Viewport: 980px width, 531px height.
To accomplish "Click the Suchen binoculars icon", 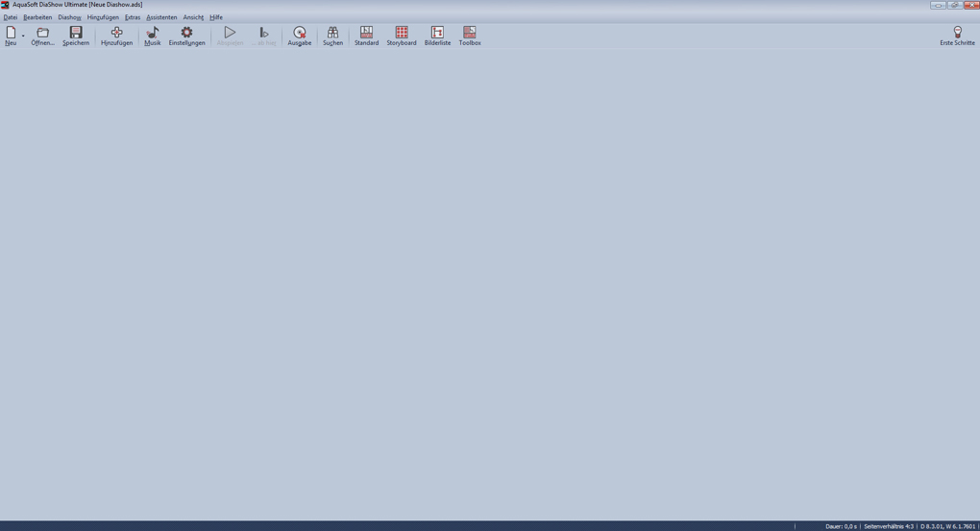I will (x=332, y=34).
